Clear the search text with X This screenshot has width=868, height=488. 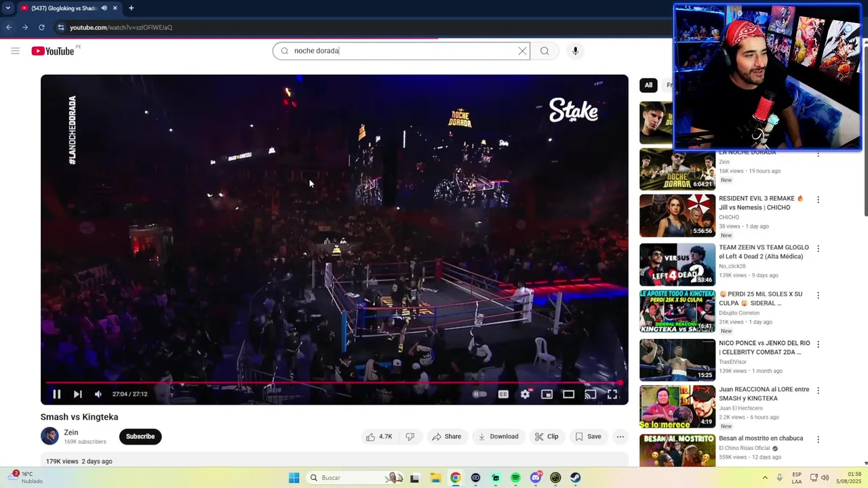(x=522, y=51)
